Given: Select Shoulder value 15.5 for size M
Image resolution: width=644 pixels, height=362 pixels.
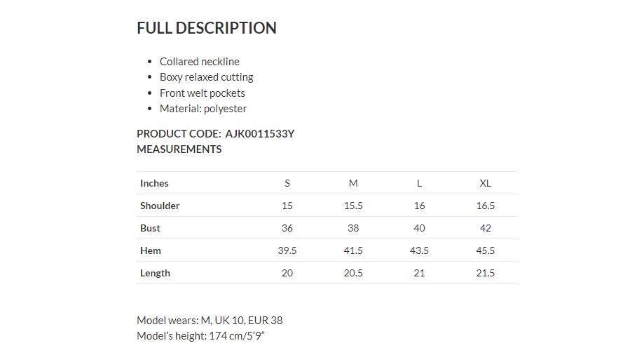Looking at the screenshot, I should coord(353,206).
